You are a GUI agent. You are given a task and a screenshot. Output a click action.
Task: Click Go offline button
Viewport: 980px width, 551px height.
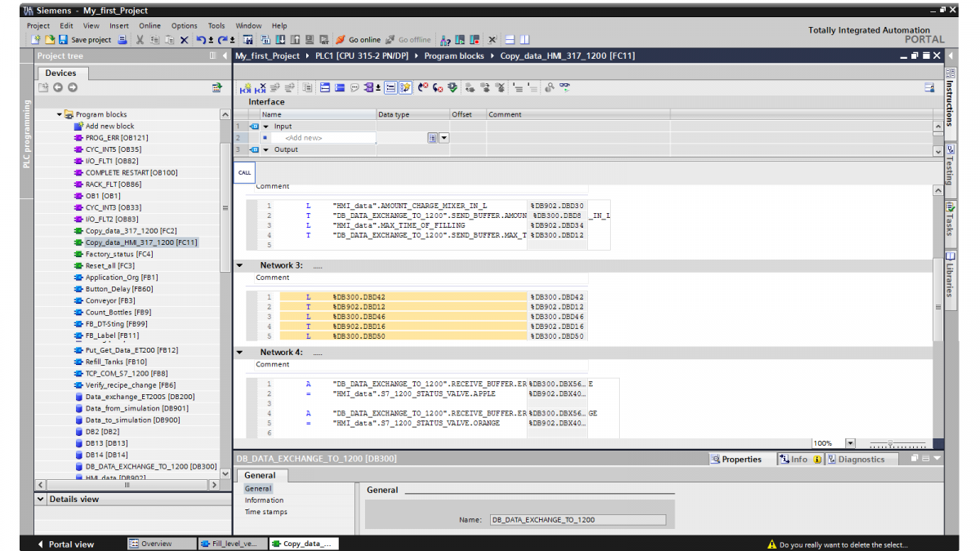[408, 39]
